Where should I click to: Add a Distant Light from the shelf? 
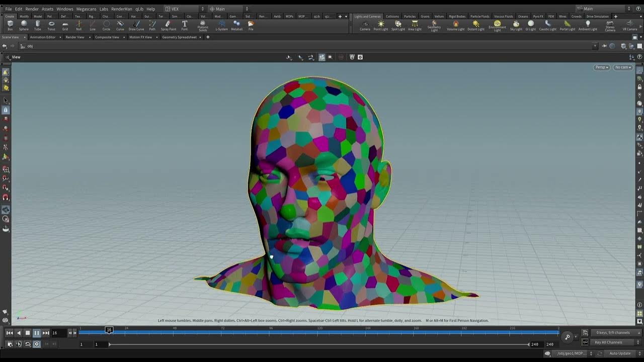click(x=476, y=26)
